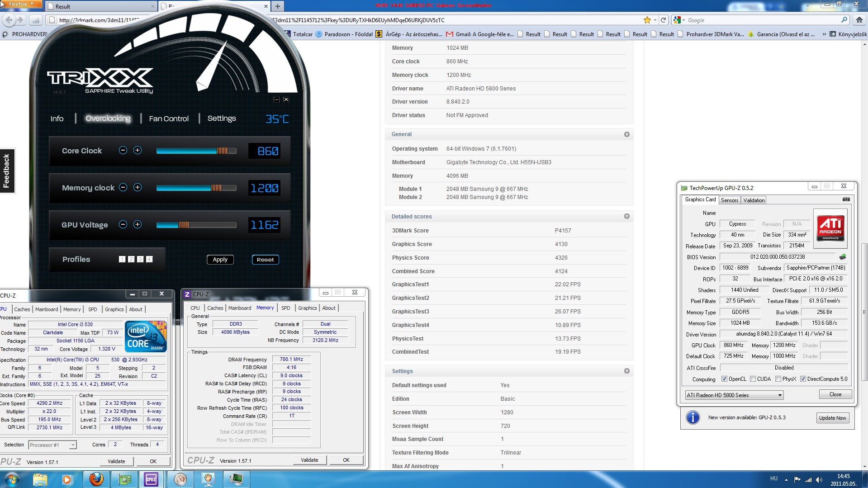Decrease GPU Voltage with minus button

123,225
